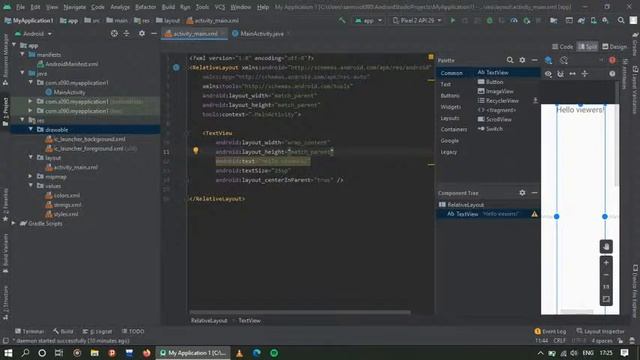
Task: Click the 1:1 zoom to 100% button
Action: tap(606, 287)
